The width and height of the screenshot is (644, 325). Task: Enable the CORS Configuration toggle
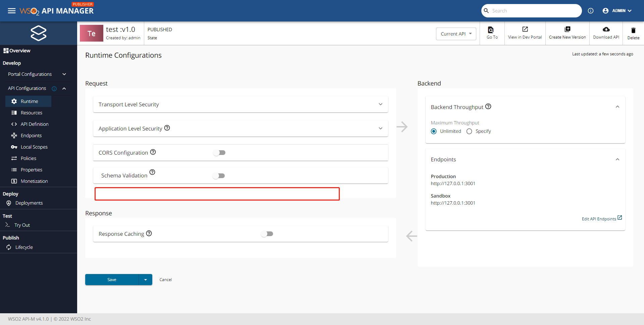pos(219,153)
